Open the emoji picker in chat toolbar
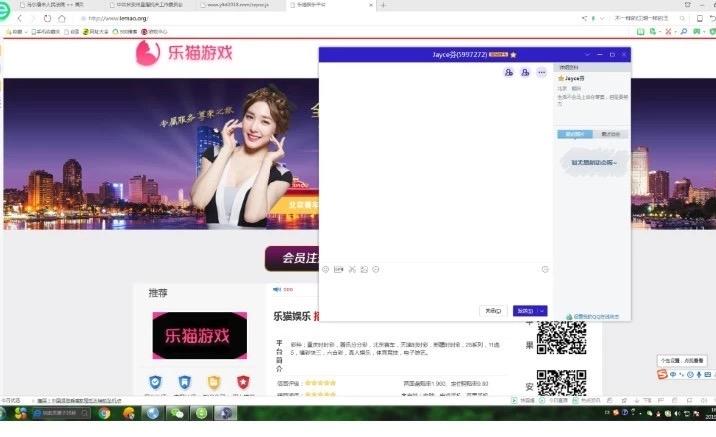The image size is (716, 437). click(x=326, y=269)
